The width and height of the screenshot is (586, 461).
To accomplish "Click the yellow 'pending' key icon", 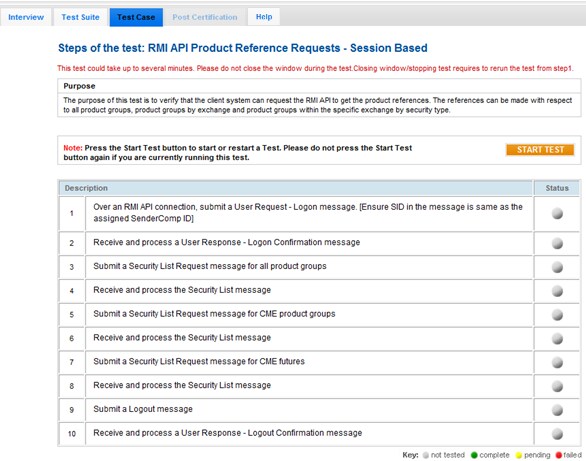I will (518, 455).
